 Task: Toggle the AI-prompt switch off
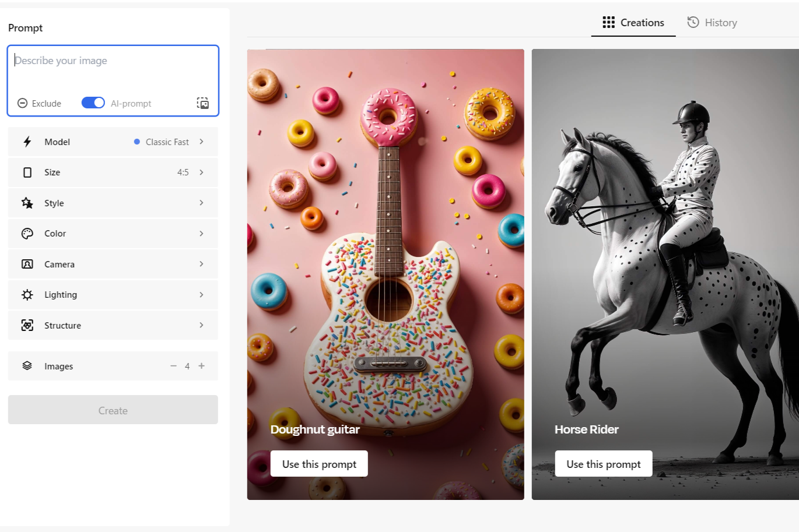tap(93, 103)
